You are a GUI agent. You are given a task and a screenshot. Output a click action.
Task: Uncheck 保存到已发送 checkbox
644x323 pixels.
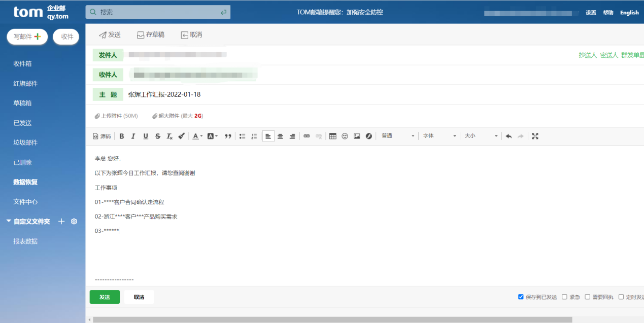tap(521, 297)
